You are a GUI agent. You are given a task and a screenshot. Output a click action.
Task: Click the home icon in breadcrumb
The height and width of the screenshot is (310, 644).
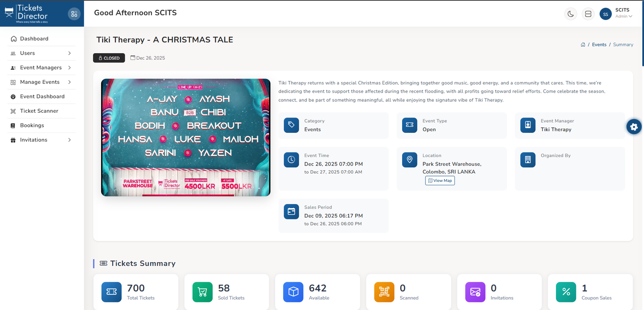583,45
